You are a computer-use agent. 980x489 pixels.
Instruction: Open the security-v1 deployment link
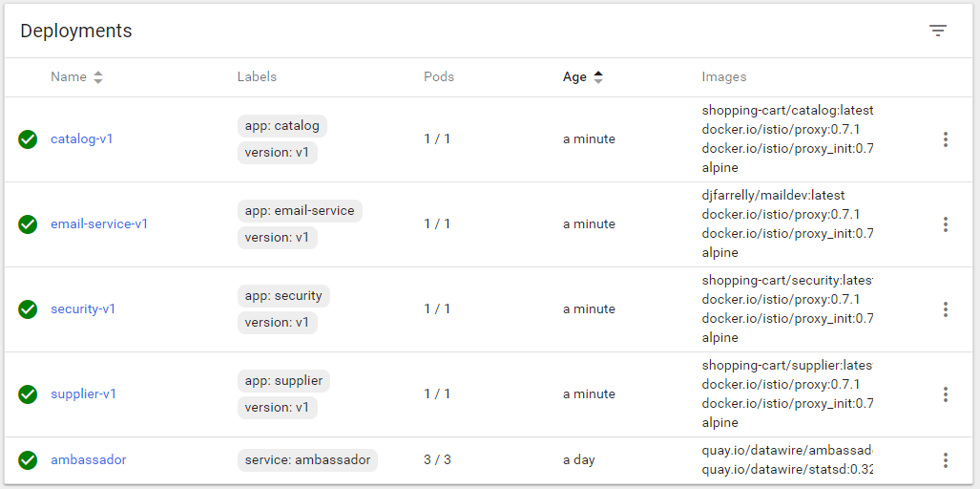coord(83,309)
